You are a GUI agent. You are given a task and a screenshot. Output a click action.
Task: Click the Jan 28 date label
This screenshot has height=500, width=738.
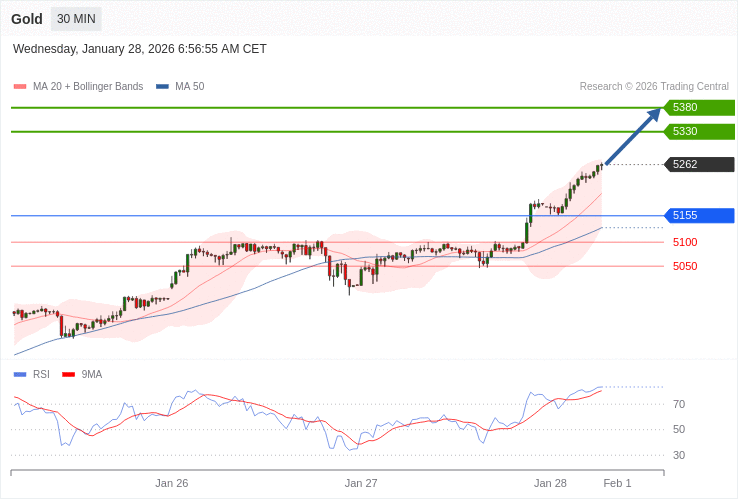pyautogui.click(x=550, y=483)
